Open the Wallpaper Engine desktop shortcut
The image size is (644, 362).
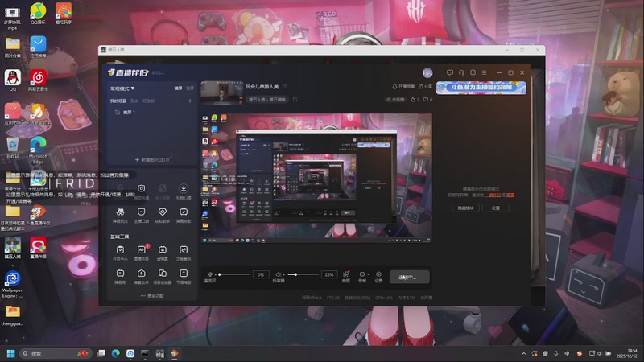(x=12, y=285)
